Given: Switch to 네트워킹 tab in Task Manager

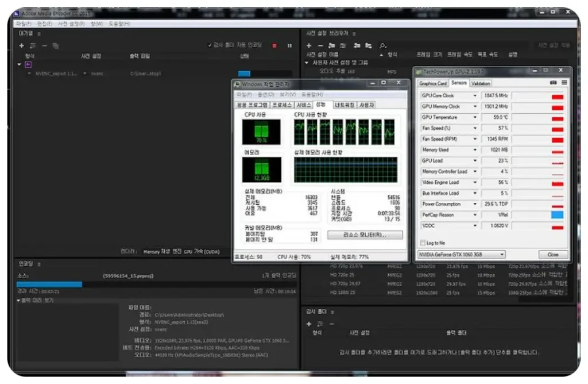Looking at the screenshot, I should pyautogui.click(x=345, y=105).
